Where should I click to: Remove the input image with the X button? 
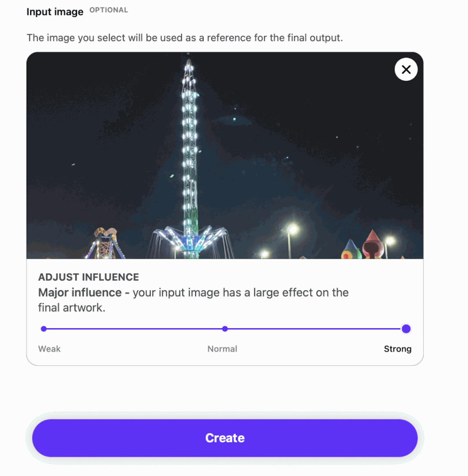tap(406, 70)
